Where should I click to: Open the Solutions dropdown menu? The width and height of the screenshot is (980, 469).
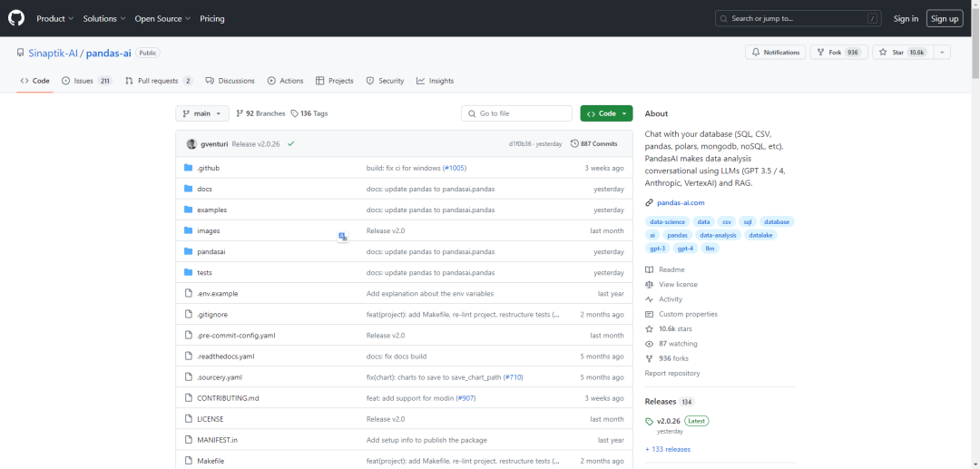click(x=104, y=19)
